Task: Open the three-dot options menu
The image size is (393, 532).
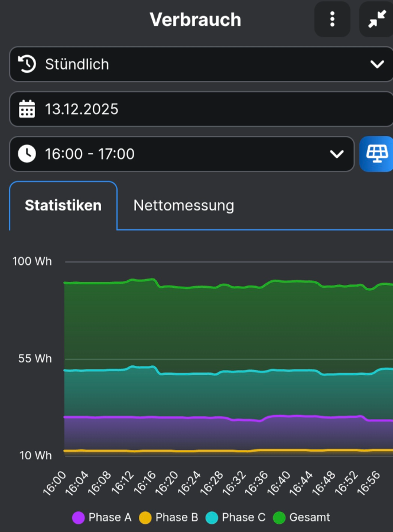Action: point(332,20)
